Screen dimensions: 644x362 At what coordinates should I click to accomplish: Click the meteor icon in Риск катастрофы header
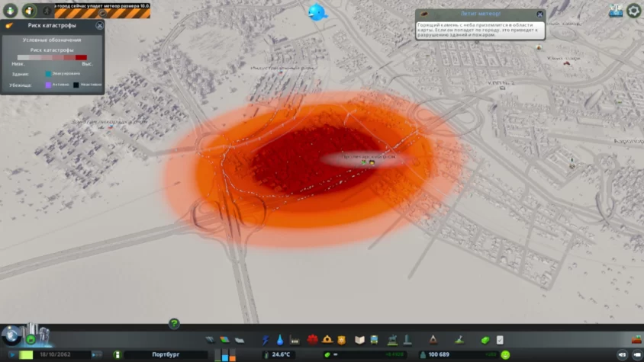pyautogui.click(x=9, y=25)
